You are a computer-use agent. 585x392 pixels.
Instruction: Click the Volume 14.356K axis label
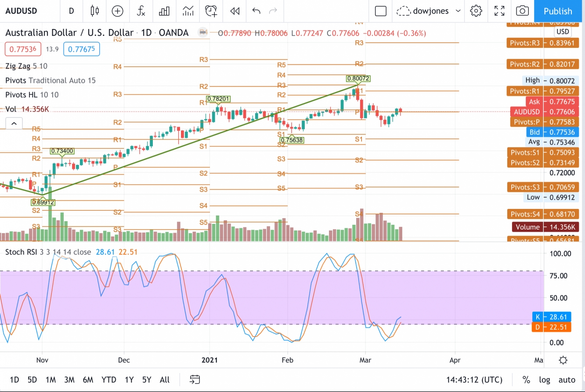545,227
